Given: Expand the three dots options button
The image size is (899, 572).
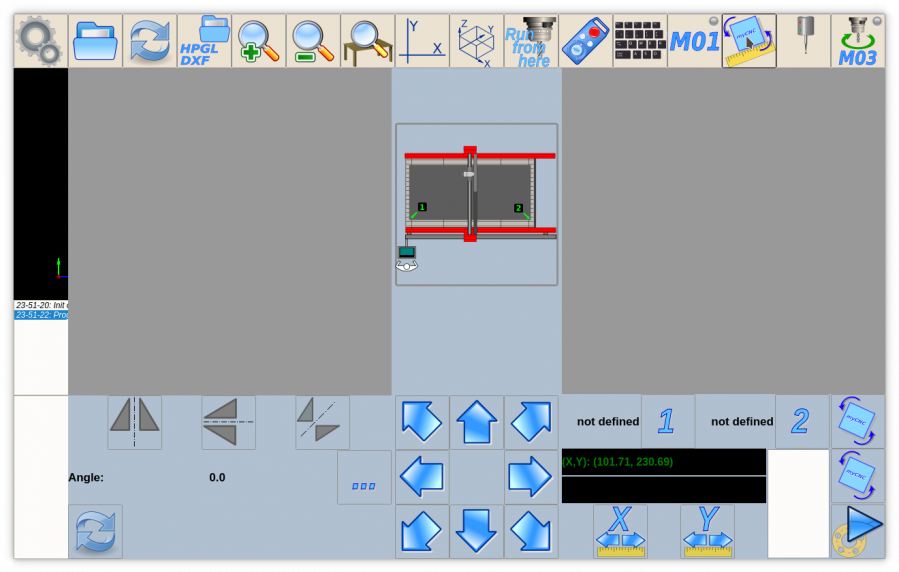Looking at the screenshot, I should (364, 478).
